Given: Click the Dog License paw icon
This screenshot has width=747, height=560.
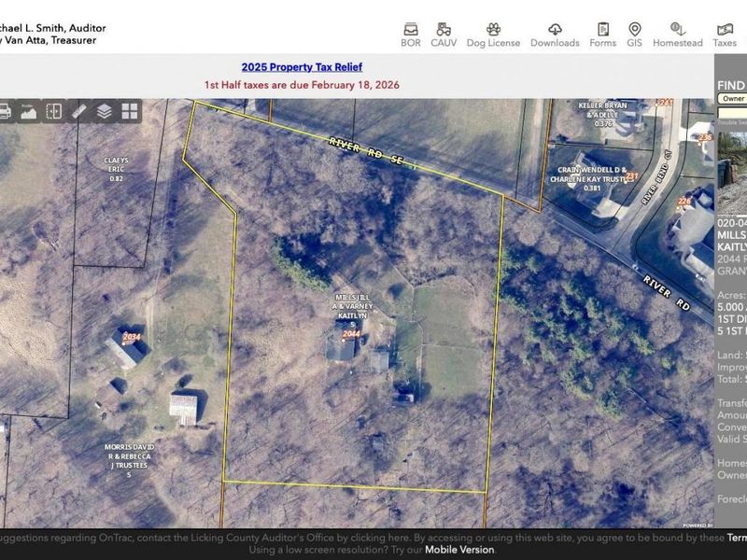Looking at the screenshot, I should click(490, 31).
